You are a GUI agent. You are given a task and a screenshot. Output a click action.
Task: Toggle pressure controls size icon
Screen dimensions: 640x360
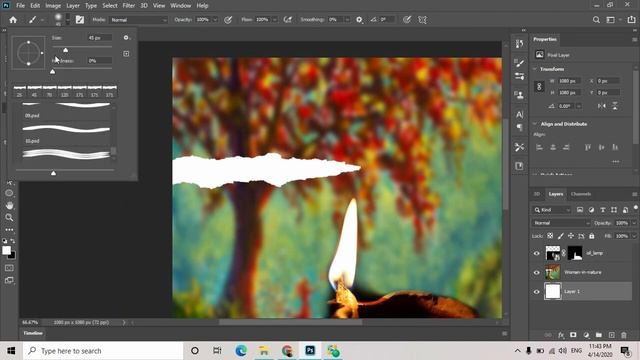tap(407, 20)
